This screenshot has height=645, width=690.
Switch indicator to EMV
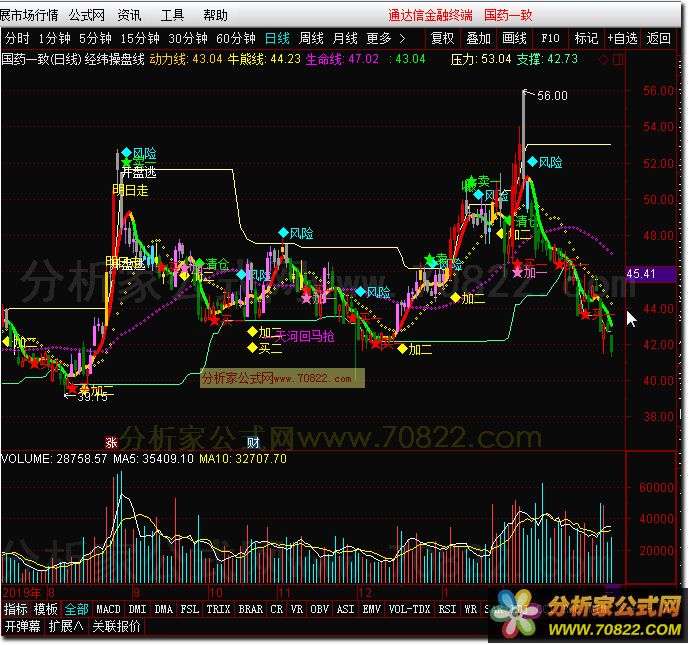pyautogui.click(x=371, y=609)
